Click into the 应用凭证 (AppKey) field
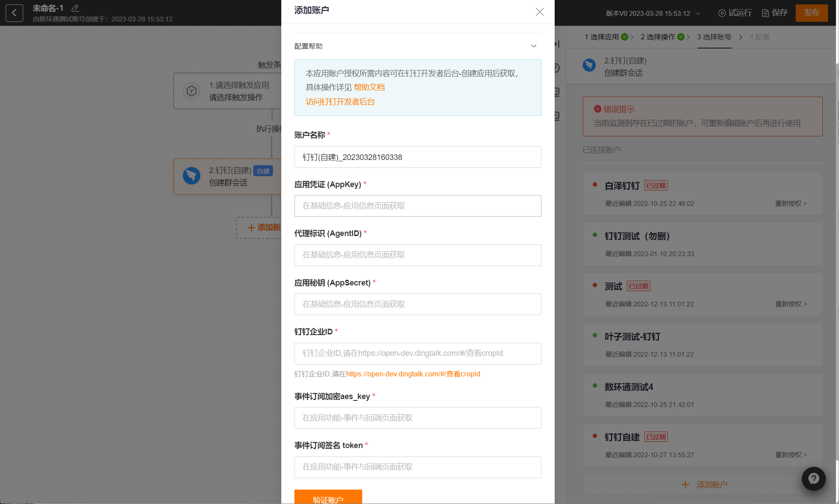 pos(417,206)
